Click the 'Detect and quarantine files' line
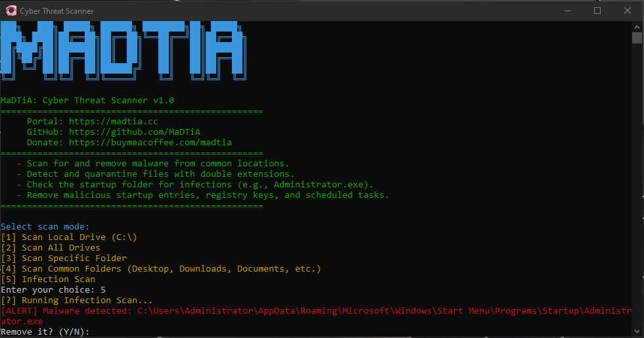This screenshot has width=644, height=338. [x=156, y=174]
